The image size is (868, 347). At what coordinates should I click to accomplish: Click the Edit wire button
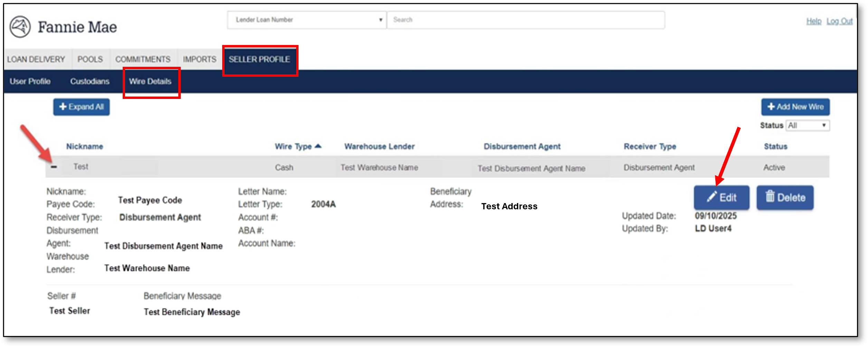[x=721, y=198]
